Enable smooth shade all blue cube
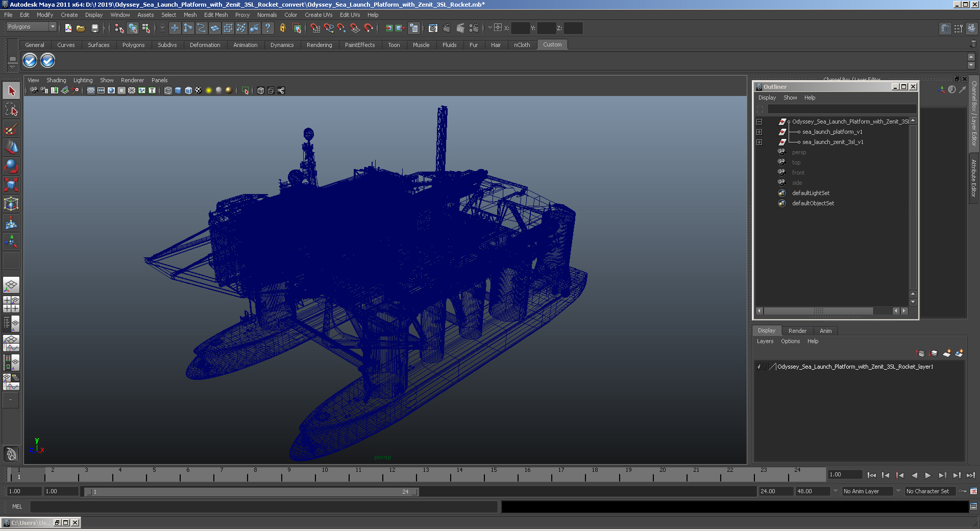 click(178, 90)
